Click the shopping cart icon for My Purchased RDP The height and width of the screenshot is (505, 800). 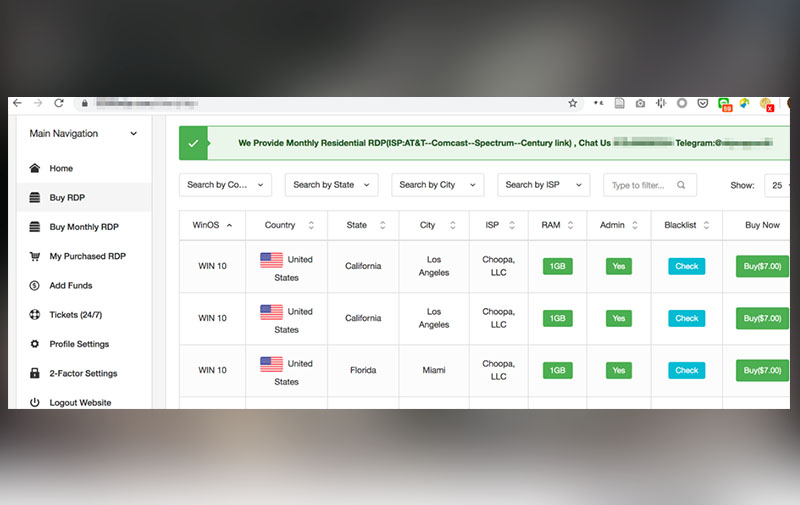pos(35,256)
